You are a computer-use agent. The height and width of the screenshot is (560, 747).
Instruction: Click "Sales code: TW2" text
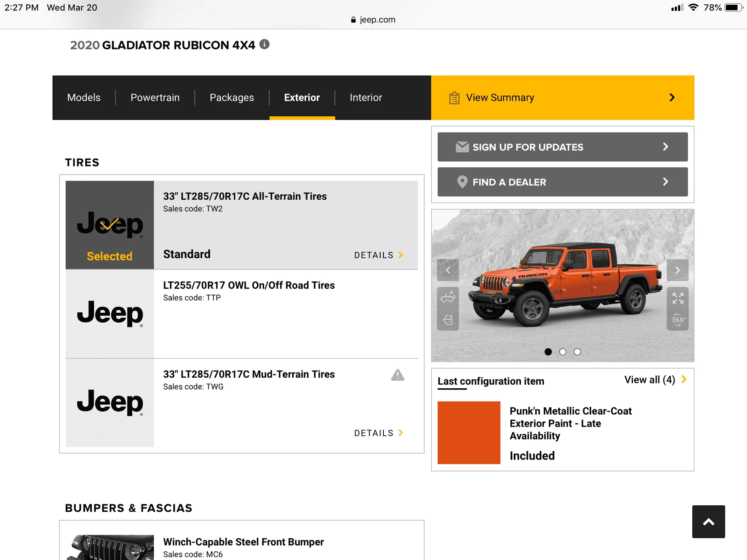[x=193, y=209]
